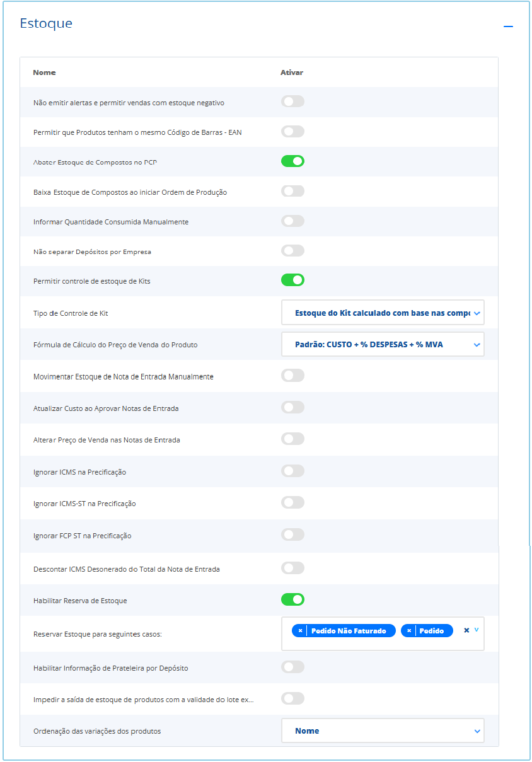The width and height of the screenshot is (532, 762).
Task: Collapse the Estoque section with minus icon
Action: [508, 26]
